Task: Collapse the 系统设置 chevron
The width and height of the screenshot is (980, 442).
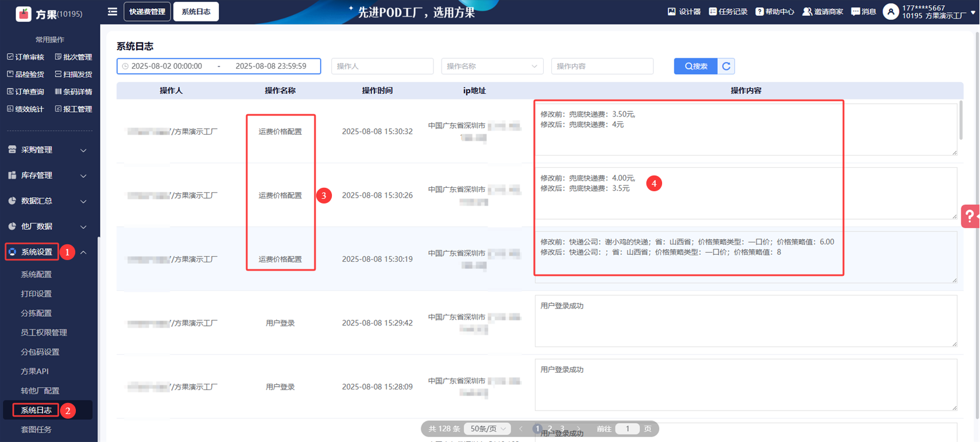Action: pos(83,252)
